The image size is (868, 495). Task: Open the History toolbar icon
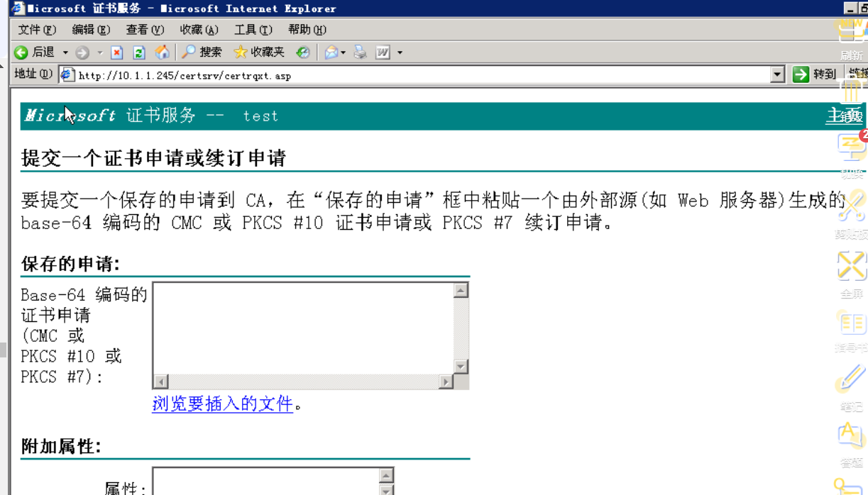coord(303,52)
